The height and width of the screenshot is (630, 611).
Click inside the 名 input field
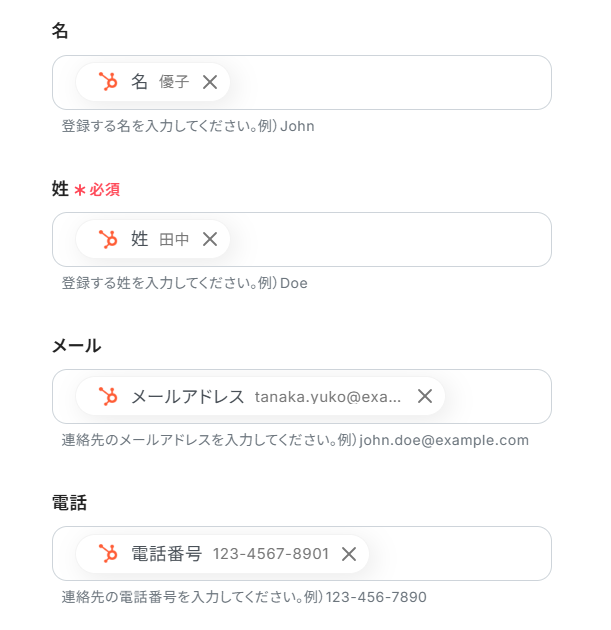(390, 82)
